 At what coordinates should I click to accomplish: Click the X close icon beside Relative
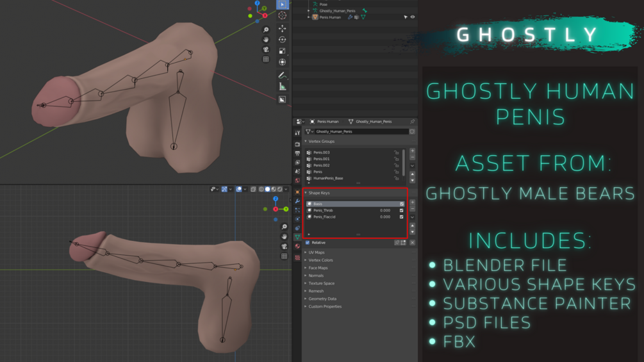tap(413, 243)
